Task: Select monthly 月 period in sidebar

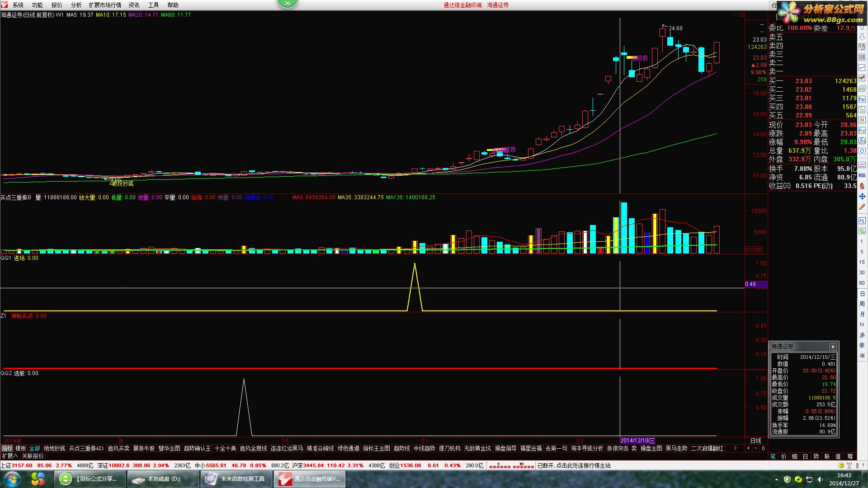Action: (862, 314)
